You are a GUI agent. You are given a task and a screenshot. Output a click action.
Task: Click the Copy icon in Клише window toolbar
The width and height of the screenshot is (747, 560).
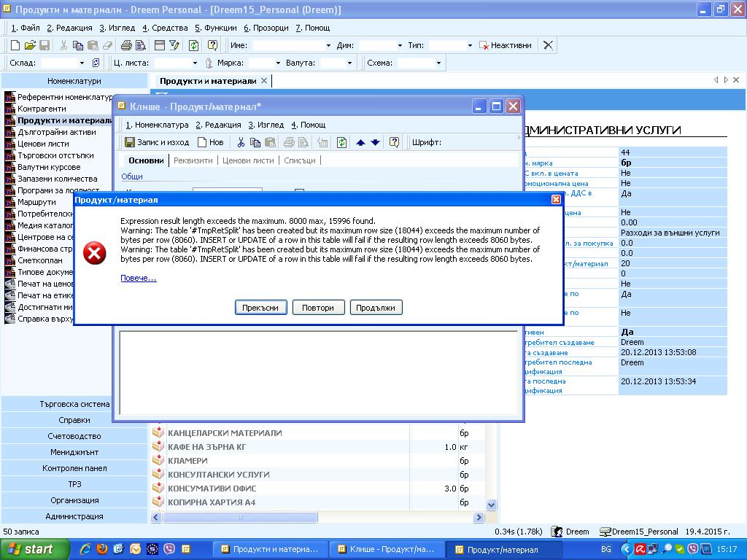tap(255, 142)
